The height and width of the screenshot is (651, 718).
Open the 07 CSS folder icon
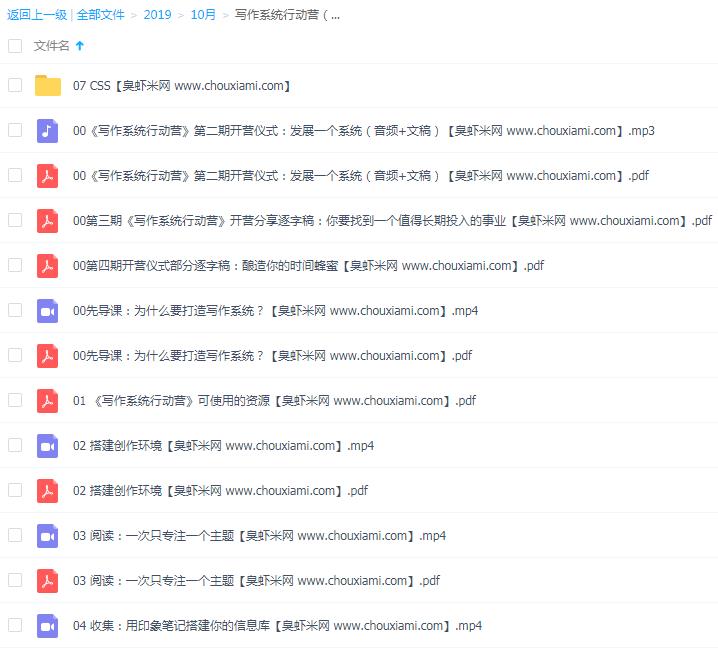pos(48,86)
